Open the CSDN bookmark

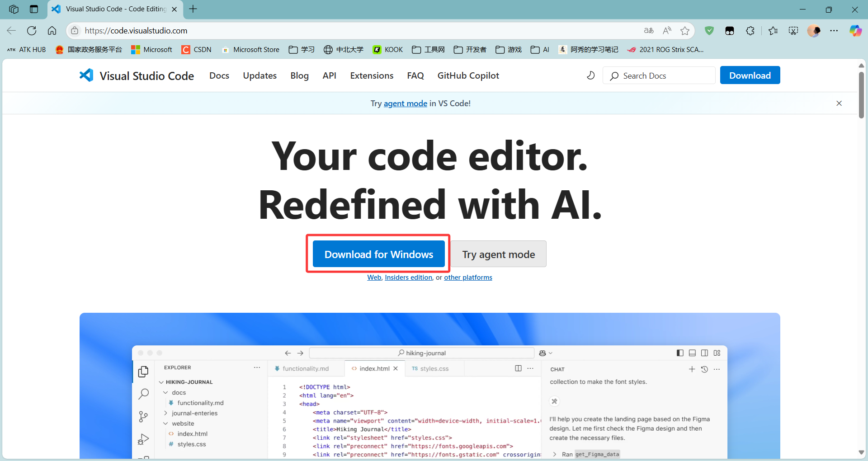(197, 50)
